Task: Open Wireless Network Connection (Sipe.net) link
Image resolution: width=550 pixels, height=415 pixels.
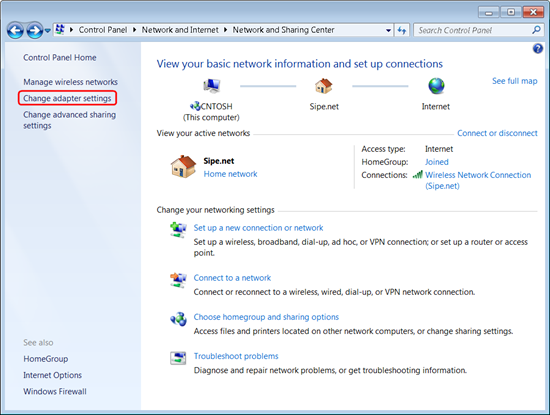Action: pyautogui.click(x=478, y=180)
